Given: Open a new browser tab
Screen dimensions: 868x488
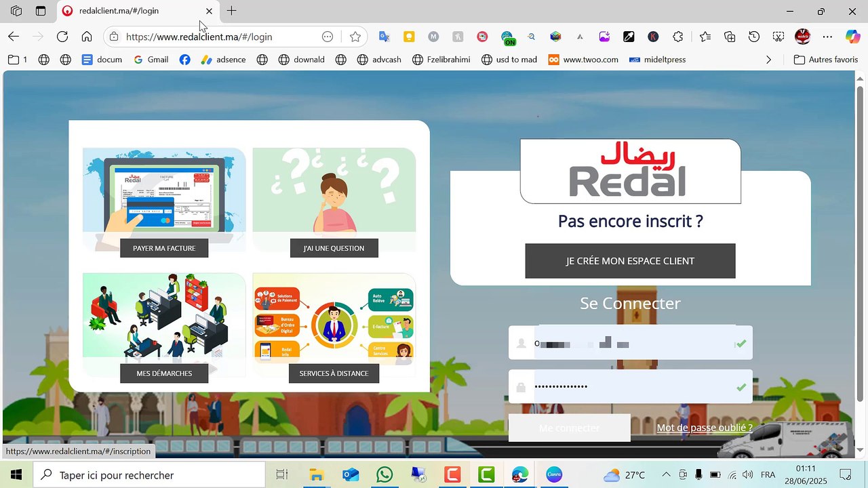Looking at the screenshot, I should [x=231, y=11].
